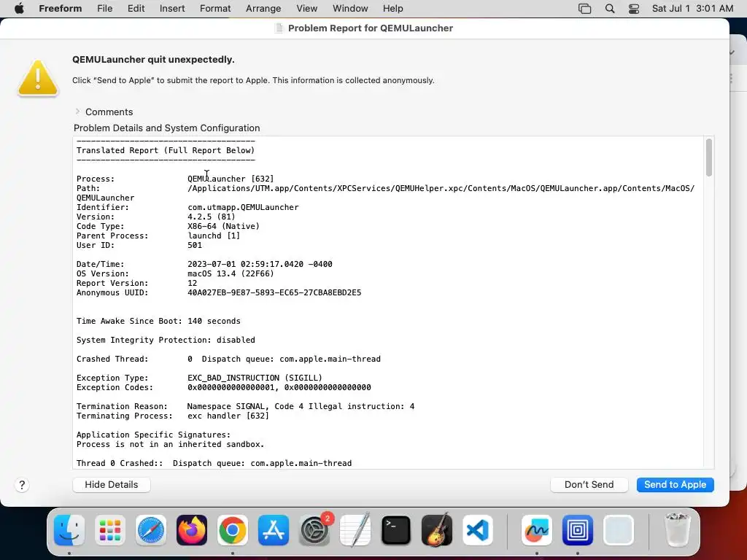Launch Firefox from the dock
The image size is (747, 560).
[x=192, y=530]
